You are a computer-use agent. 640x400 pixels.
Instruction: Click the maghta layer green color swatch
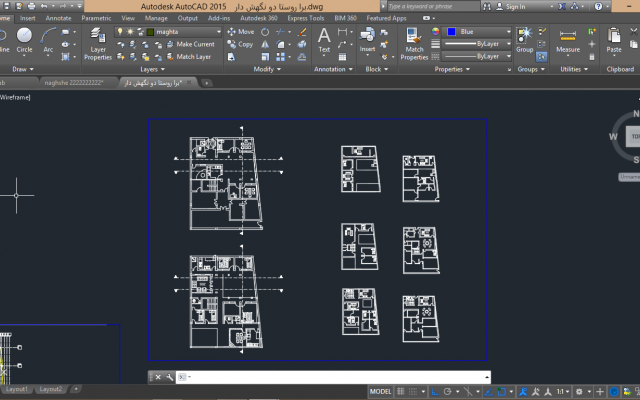click(x=150, y=32)
